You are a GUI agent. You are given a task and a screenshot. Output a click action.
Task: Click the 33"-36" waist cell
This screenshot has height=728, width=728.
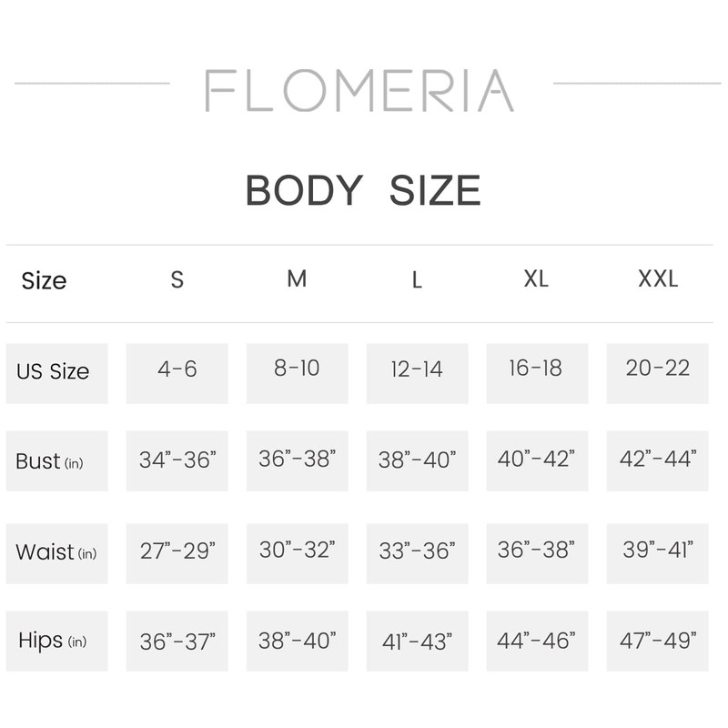(x=417, y=551)
